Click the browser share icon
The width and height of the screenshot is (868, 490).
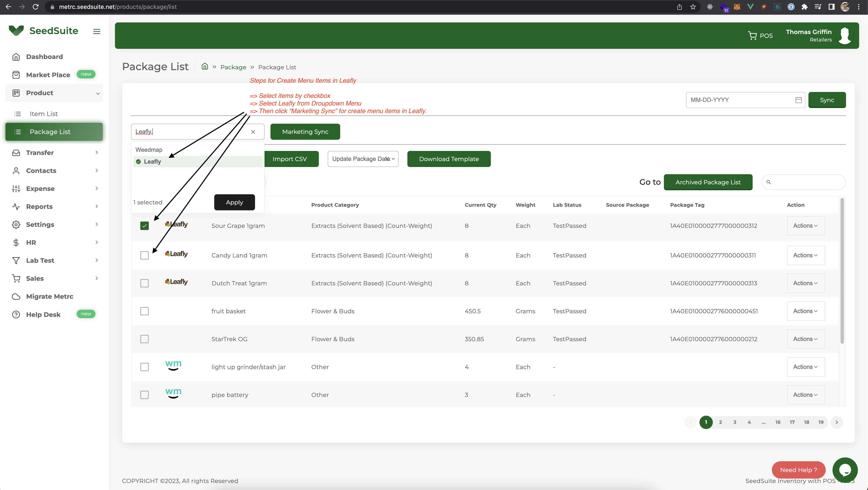(679, 7)
